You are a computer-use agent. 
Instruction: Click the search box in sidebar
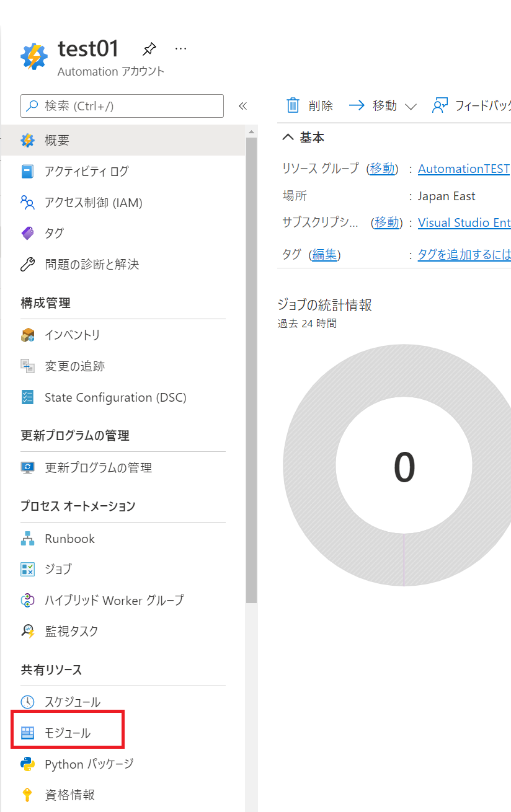[122, 106]
